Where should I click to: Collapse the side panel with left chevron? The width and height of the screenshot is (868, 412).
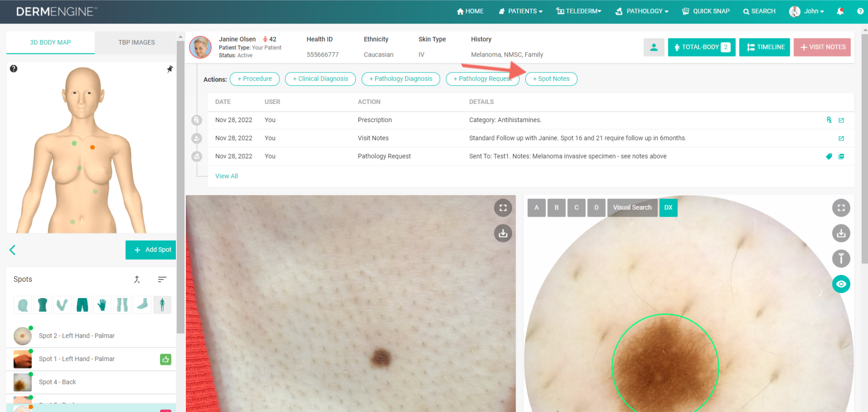12,250
